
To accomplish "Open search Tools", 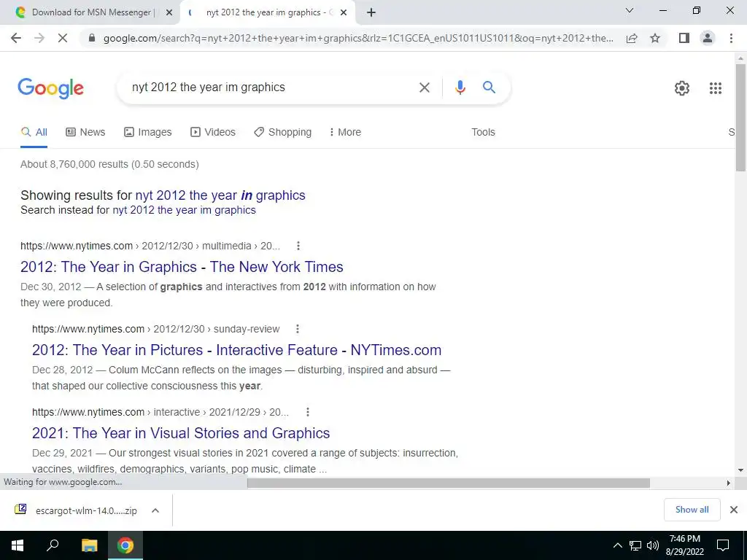I will (x=483, y=132).
